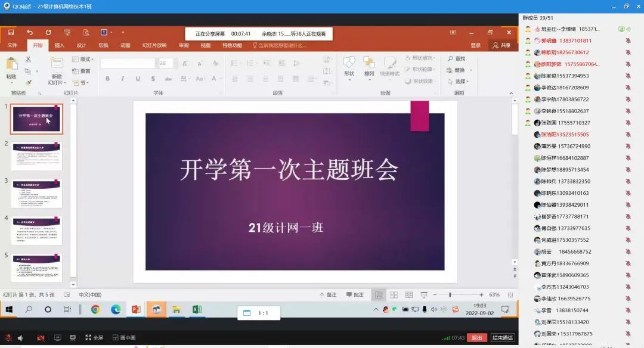Click Picture-in-picture (画中画) button
The height and width of the screenshot is (348, 644).
[124, 338]
